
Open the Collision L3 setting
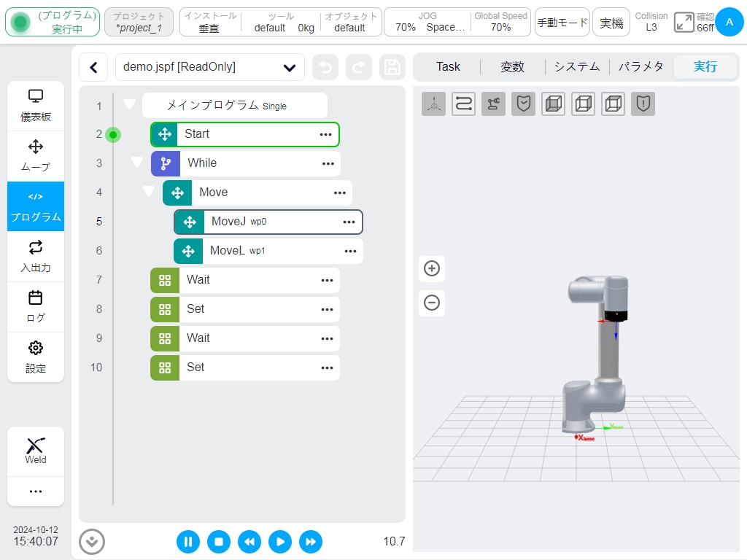[x=651, y=22]
